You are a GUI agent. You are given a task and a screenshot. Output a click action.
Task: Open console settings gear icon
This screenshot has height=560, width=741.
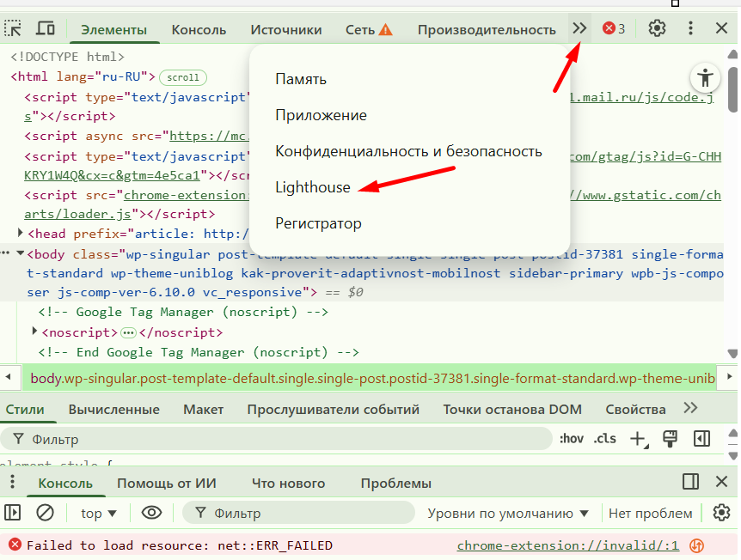point(721,513)
